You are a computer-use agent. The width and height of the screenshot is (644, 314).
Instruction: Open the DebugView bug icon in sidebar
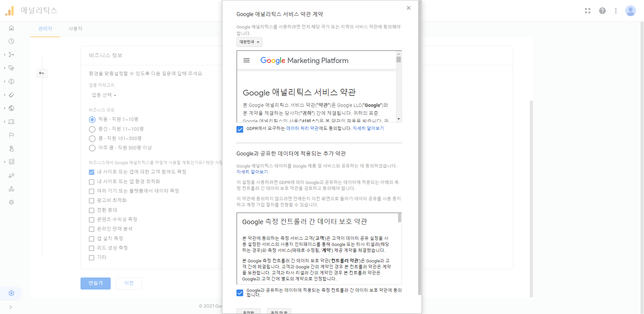[11, 202]
